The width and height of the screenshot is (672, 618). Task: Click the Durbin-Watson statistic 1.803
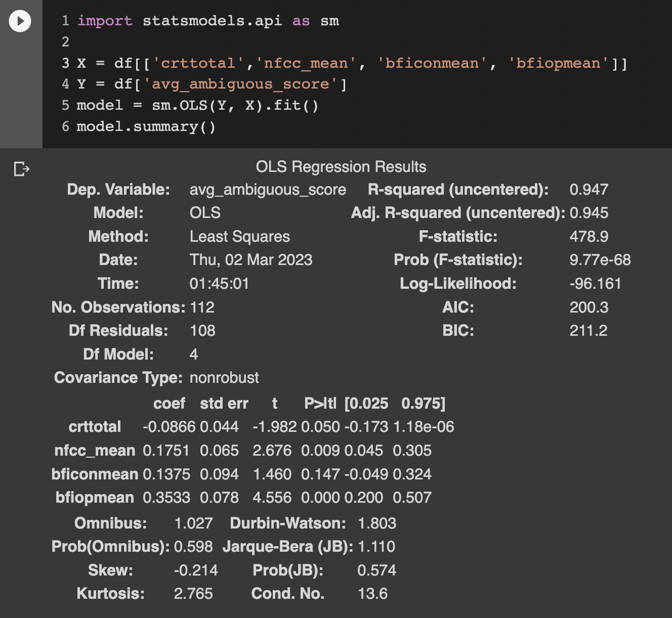coord(376,523)
